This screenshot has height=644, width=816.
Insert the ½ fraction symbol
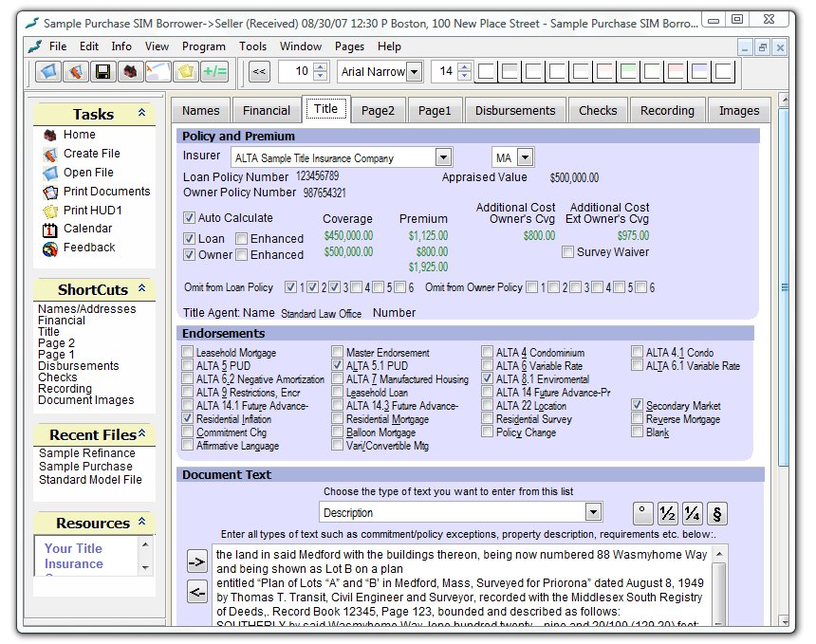tap(668, 514)
